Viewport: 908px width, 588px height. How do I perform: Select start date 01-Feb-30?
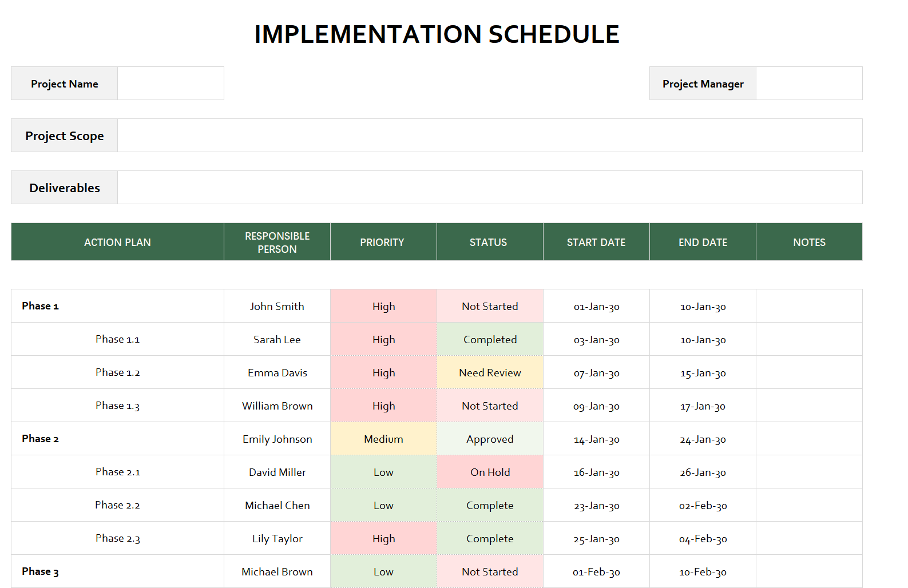596,571
